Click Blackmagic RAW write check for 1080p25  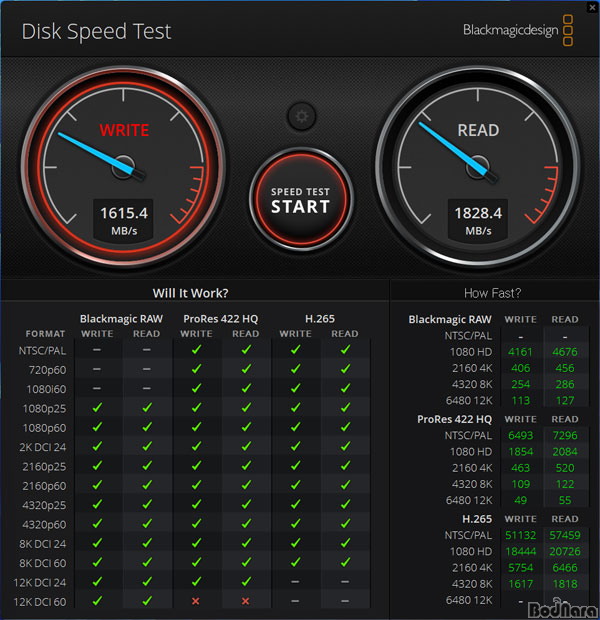(97, 408)
